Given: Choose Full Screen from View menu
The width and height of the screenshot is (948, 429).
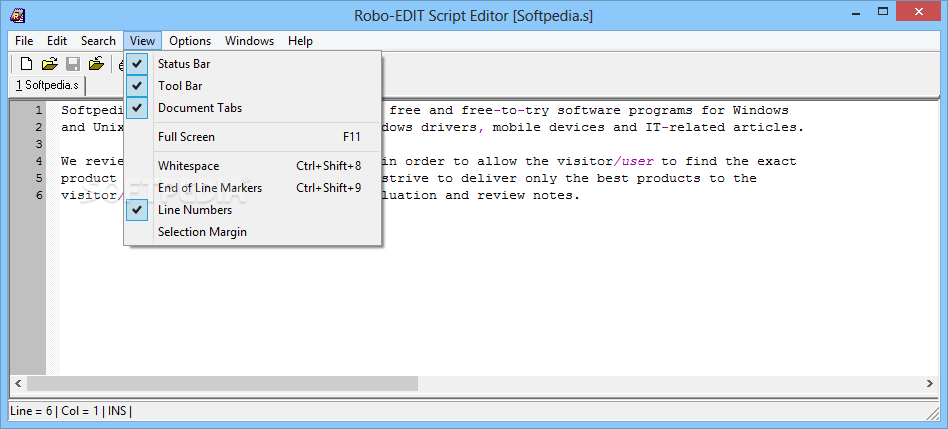Looking at the screenshot, I should tap(253, 137).
